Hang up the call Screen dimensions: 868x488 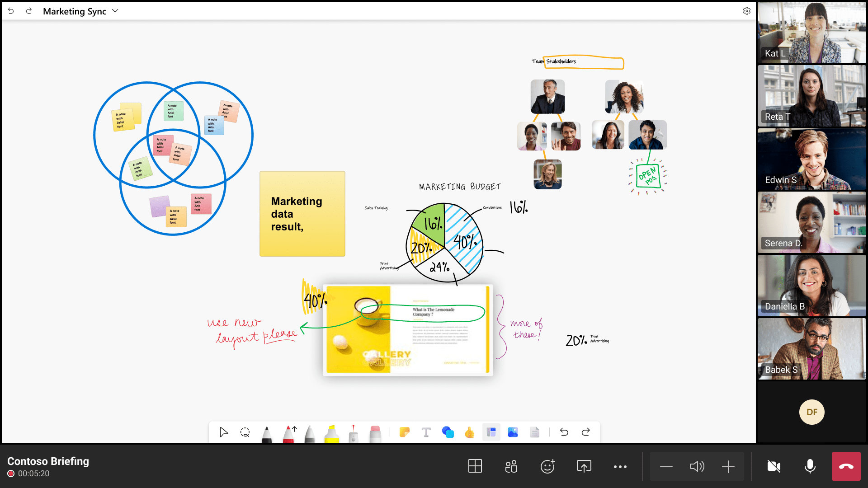tap(846, 466)
